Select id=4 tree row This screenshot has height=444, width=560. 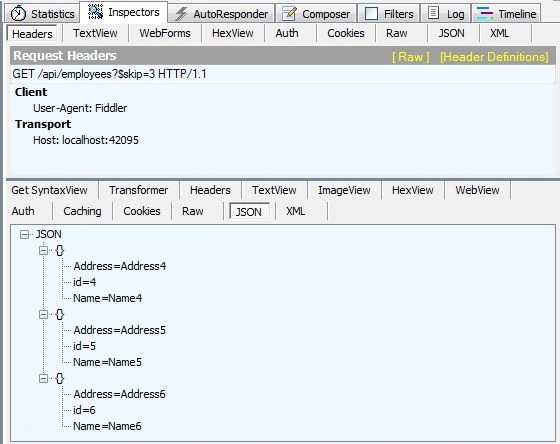click(x=85, y=282)
